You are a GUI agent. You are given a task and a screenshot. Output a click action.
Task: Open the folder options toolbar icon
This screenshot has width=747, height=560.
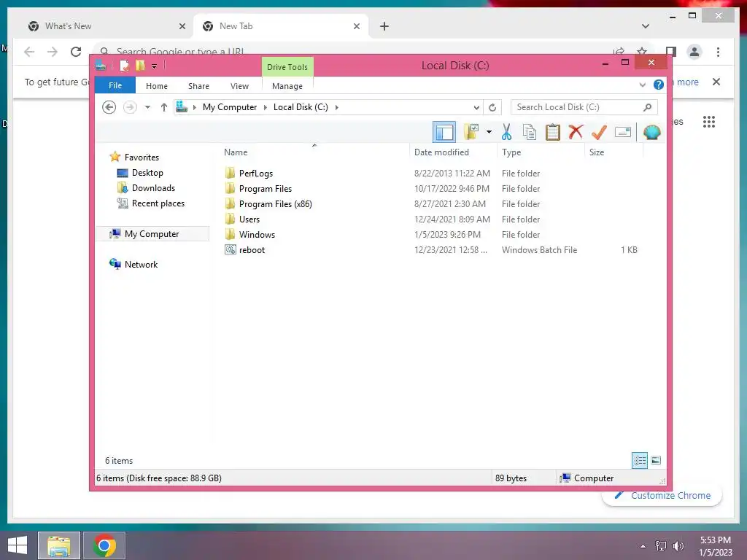(x=471, y=132)
